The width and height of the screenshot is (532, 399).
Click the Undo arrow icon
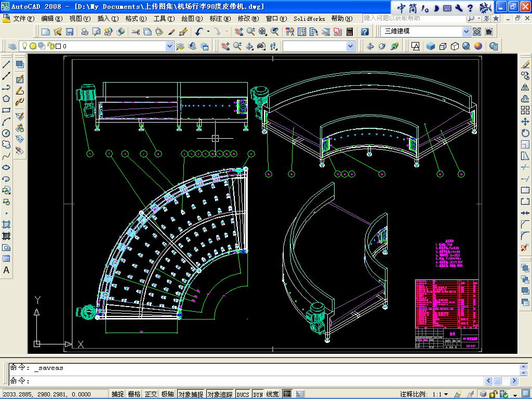(199, 32)
